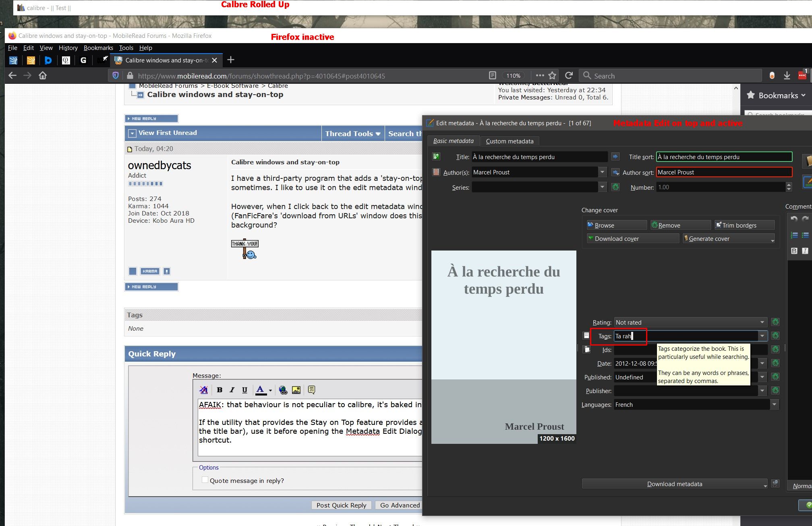Clear the rating with its green icon
The width and height of the screenshot is (812, 526).
[x=775, y=322]
